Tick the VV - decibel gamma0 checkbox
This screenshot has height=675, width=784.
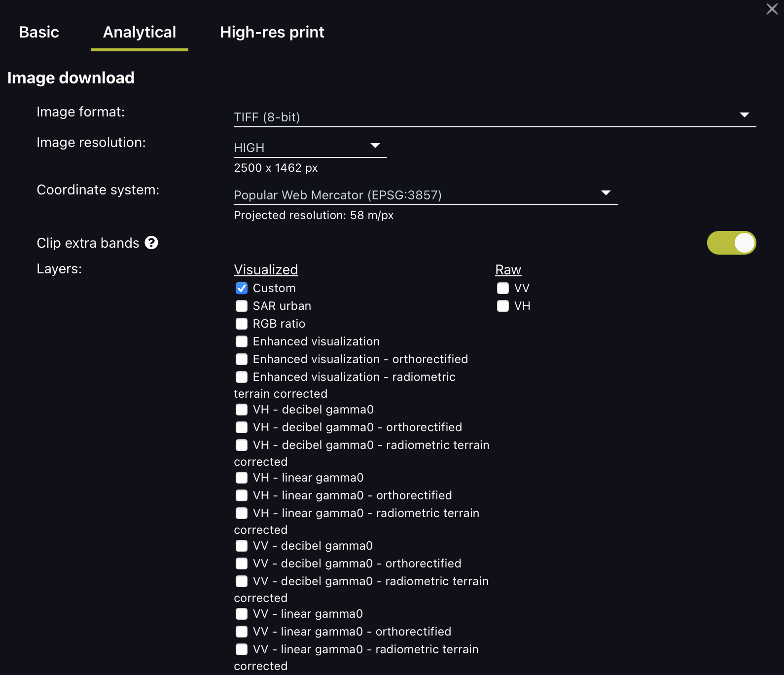pos(242,546)
